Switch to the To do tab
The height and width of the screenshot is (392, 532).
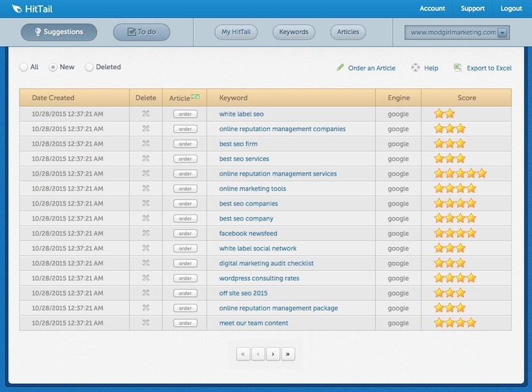tap(142, 32)
